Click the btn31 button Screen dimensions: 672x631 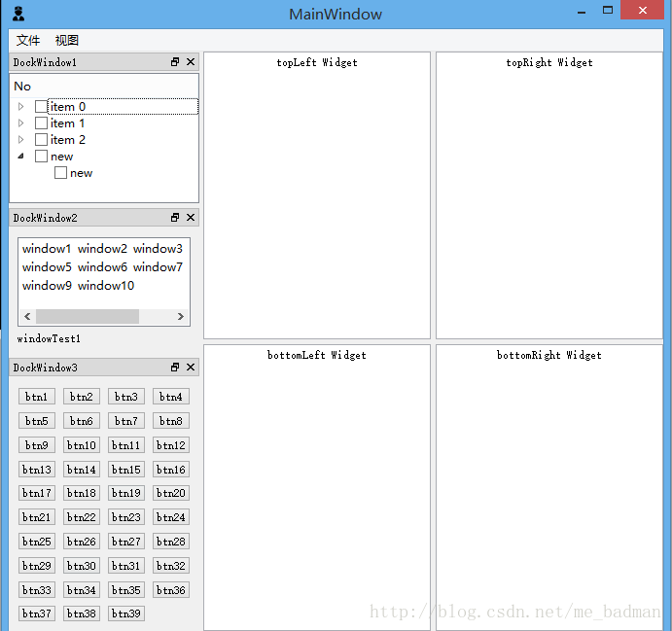click(x=126, y=566)
